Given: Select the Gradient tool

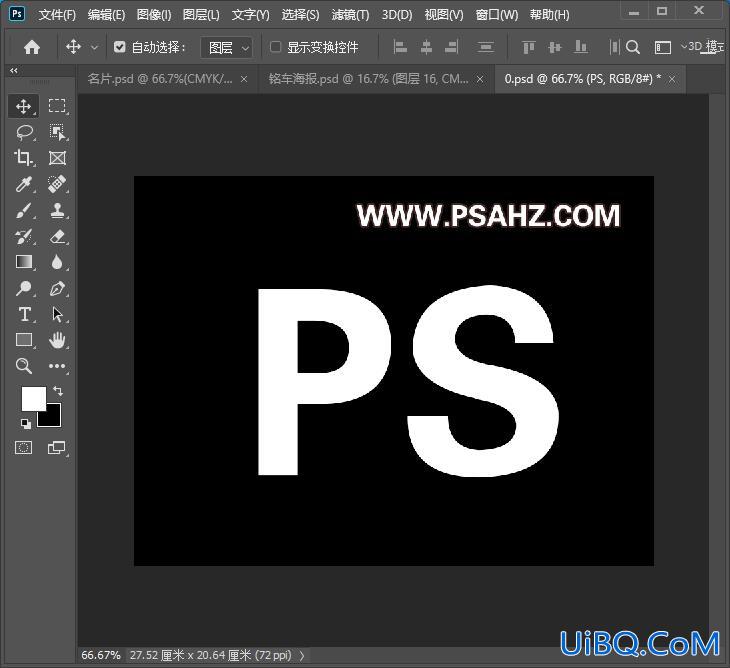Looking at the screenshot, I should click(23, 262).
